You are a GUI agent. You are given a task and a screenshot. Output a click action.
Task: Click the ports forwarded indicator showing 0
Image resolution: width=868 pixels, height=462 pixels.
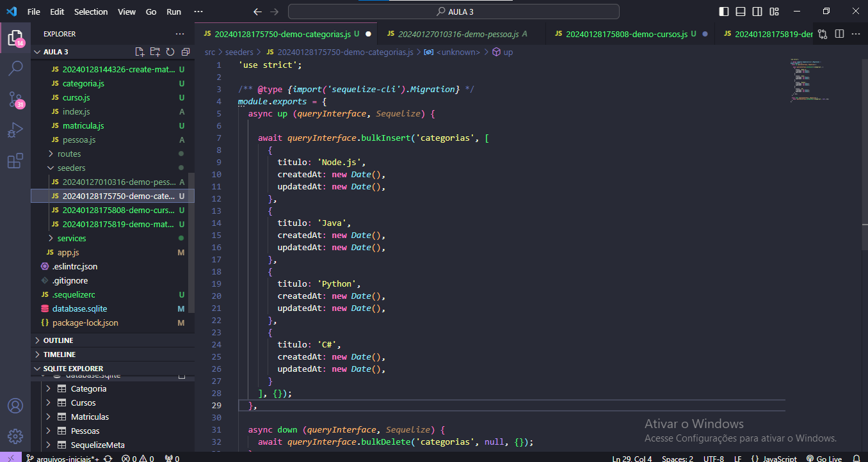[x=172, y=458]
